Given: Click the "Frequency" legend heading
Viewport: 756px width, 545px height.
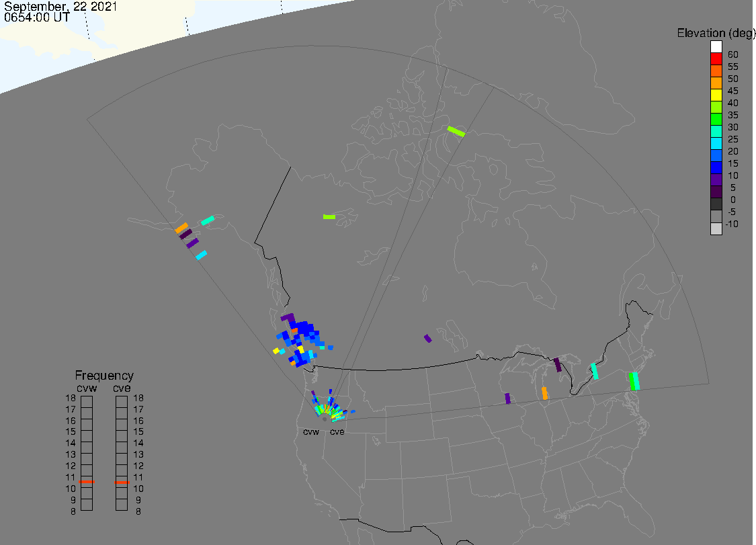Looking at the screenshot, I should 104,375.
